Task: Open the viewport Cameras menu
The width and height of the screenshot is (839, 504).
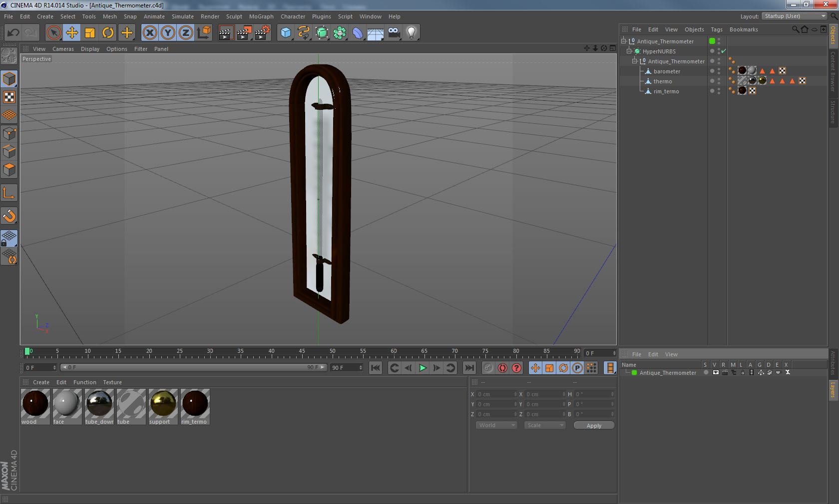Action: coord(63,49)
